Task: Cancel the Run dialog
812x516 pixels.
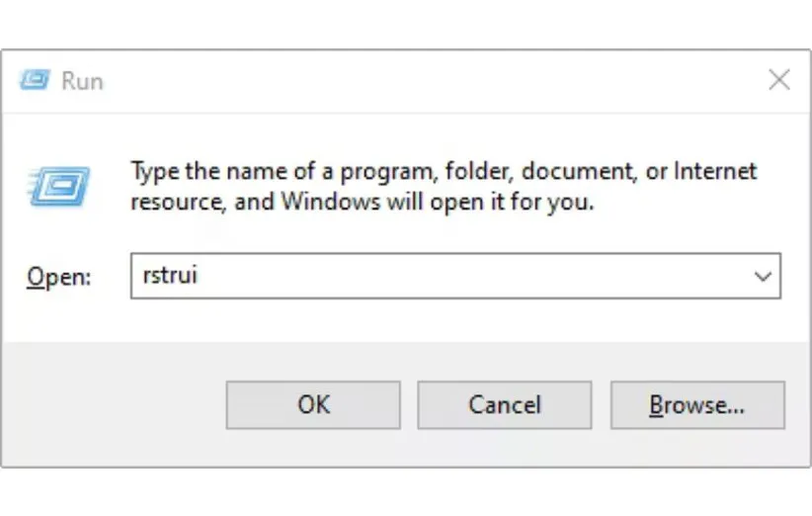Action: point(504,404)
